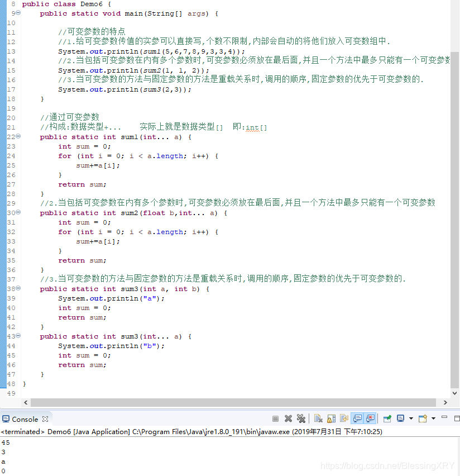Click 'sum+=a[i];' on line 33

[98, 241]
